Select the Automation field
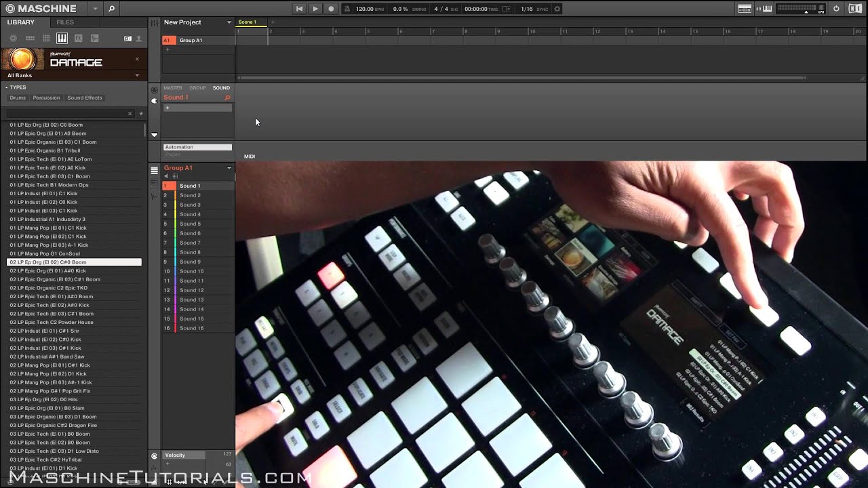Image resolution: width=868 pixels, height=488 pixels. [197, 147]
